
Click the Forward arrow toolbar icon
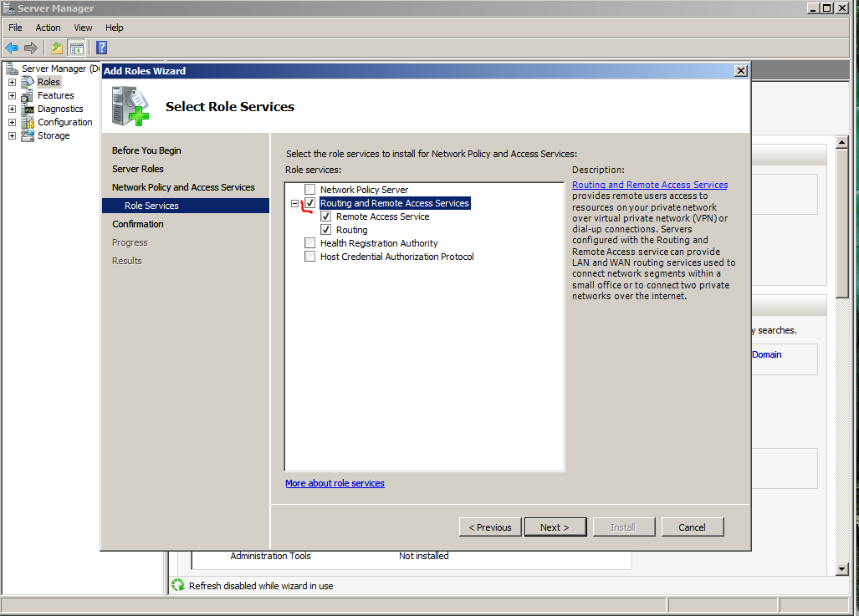click(31, 48)
